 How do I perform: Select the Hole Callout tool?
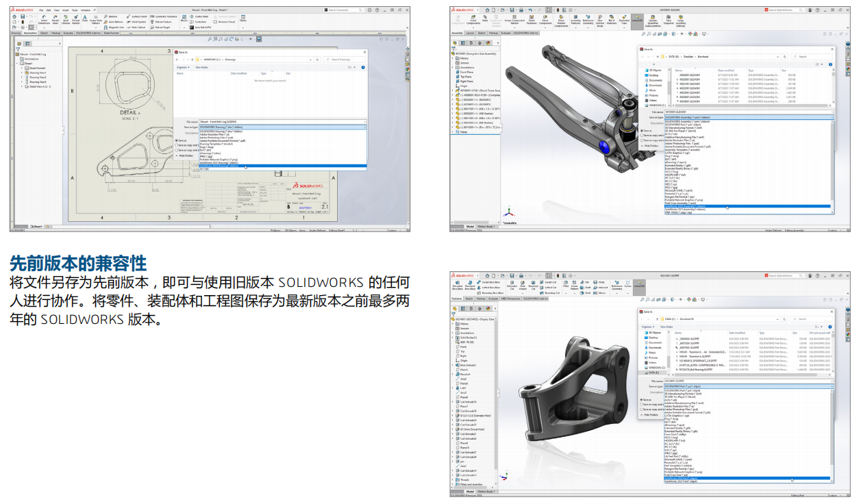pyautogui.click(x=136, y=27)
